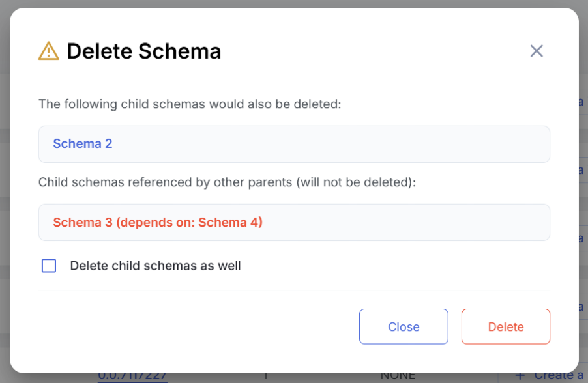Click the NONE cell in background table
This screenshot has height=383, width=588.
[398, 376]
